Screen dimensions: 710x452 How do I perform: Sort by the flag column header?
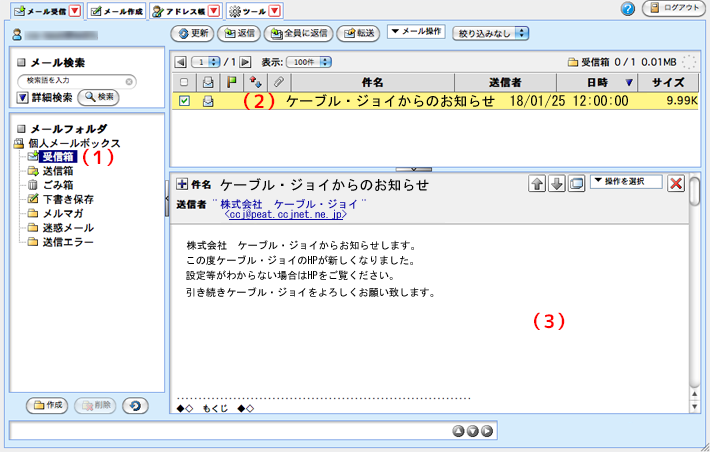click(231, 81)
